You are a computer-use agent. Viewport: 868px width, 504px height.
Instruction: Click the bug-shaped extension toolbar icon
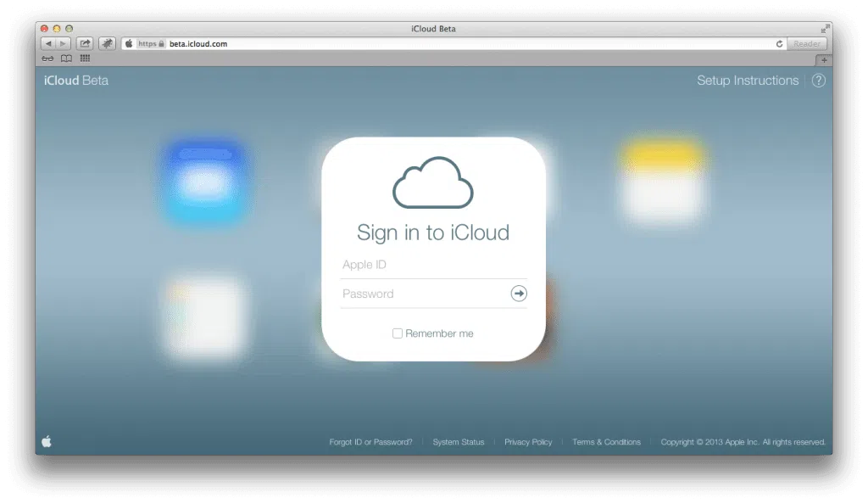pyautogui.click(x=108, y=43)
